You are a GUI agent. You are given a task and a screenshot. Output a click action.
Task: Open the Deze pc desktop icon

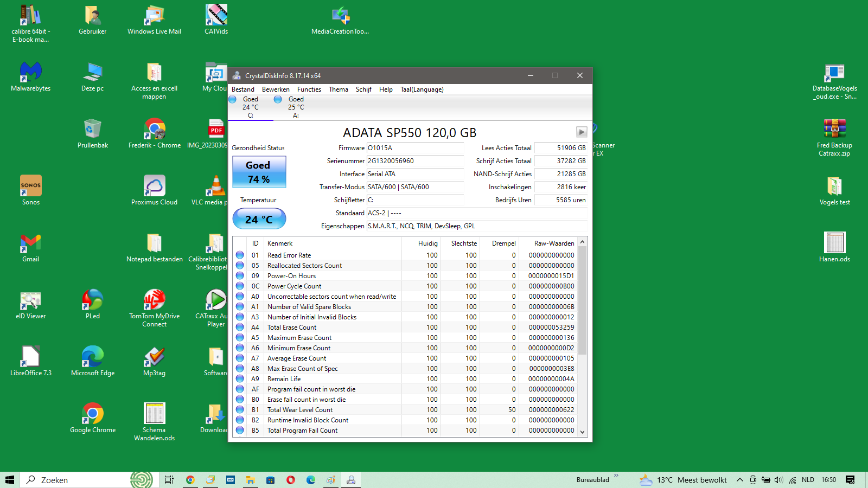(x=93, y=77)
